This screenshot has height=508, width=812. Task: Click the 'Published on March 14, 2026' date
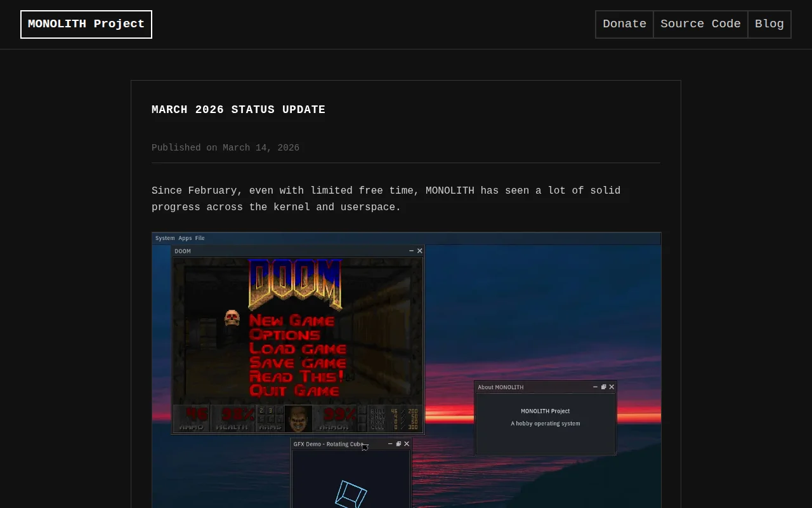(x=225, y=148)
